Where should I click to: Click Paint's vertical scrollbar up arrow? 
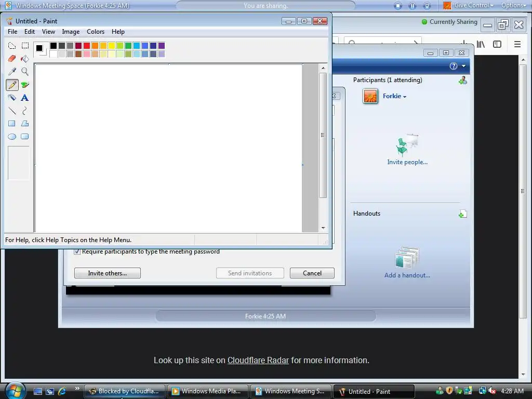(323, 68)
